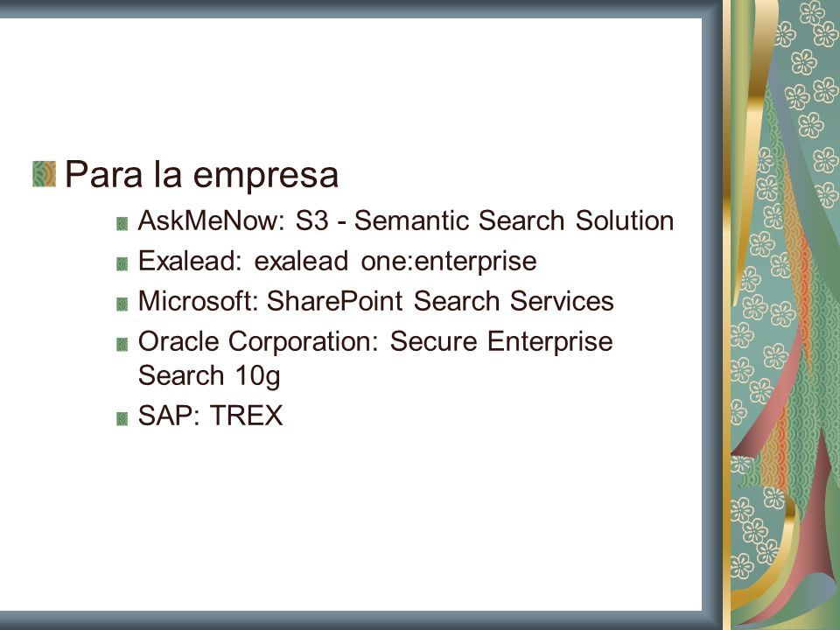This screenshot has width=840, height=630.
Task: Click 'S3 - Semantic Search Solution' text
Action: (484, 220)
